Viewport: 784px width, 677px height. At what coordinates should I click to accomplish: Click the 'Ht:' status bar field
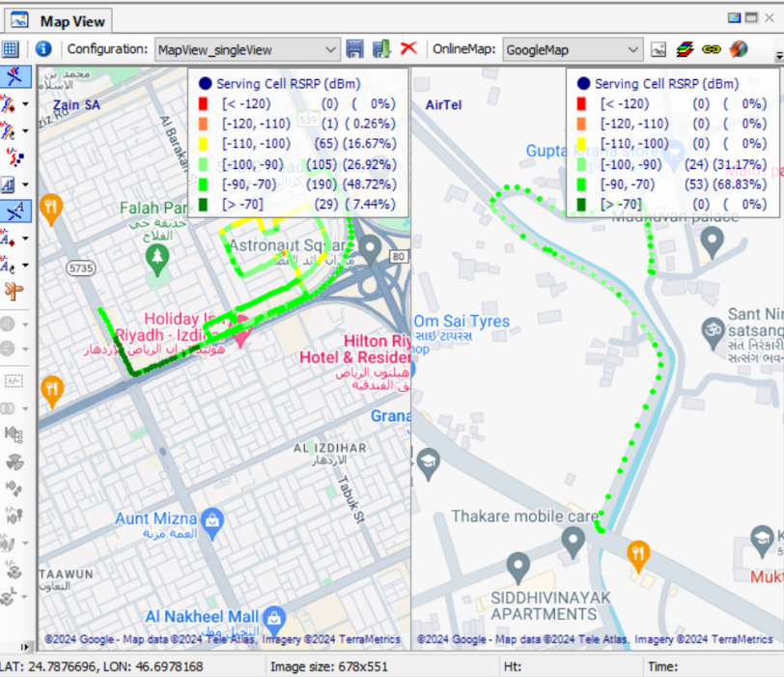click(x=513, y=666)
